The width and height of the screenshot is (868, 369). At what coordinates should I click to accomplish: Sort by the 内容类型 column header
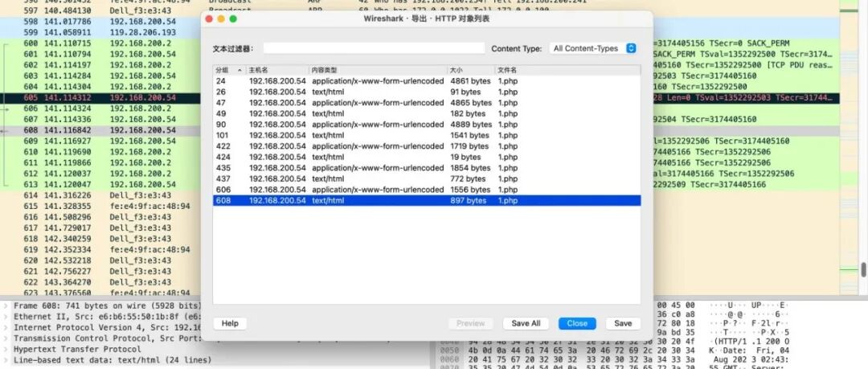(x=378, y=71)
